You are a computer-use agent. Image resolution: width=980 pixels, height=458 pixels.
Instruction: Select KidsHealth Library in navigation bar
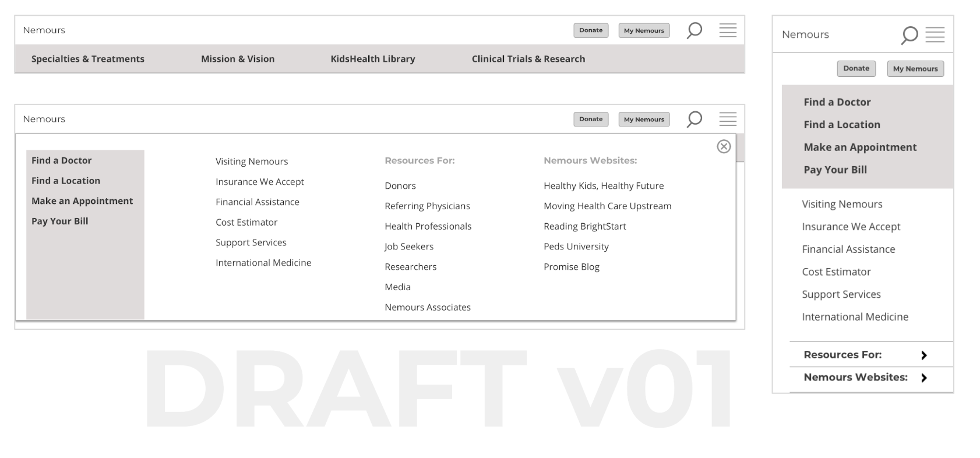click(373, 59)
